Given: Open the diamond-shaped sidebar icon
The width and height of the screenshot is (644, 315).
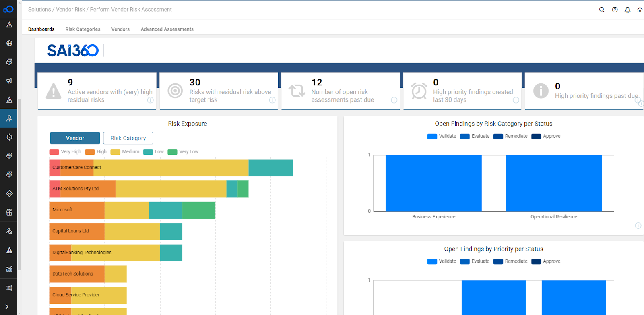Looking at the screenshot, I should coord(9,194).
